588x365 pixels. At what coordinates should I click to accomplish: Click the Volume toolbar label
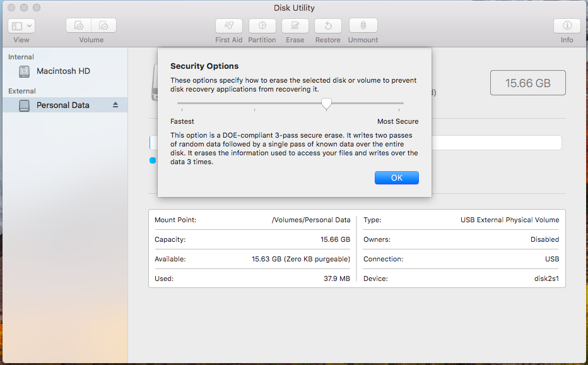coord(91,40)
